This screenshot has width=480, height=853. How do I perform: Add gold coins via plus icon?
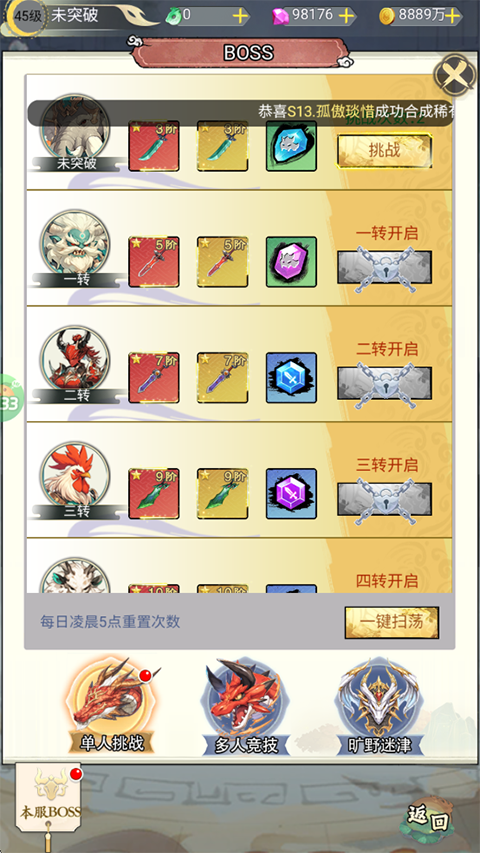(452, 16)
